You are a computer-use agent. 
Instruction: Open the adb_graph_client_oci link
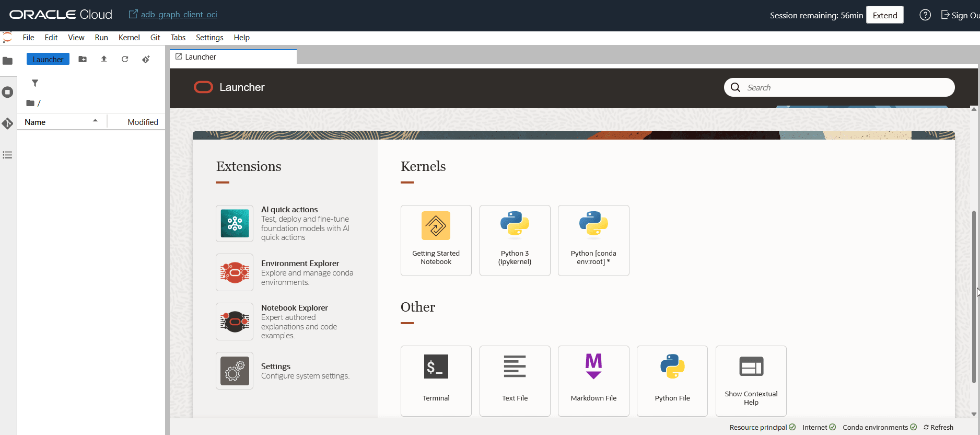[x=179, y=15]
